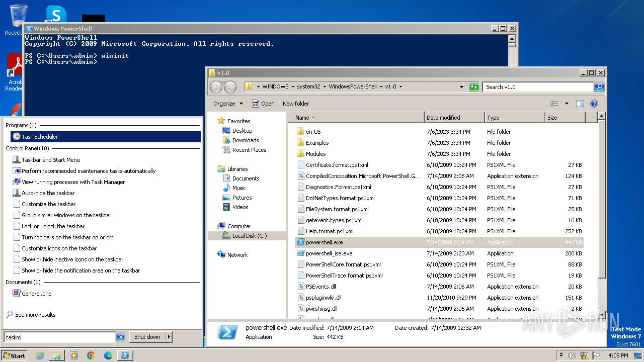Select powershell_ise.exe file
This screenshot has height=362, width=644.
(329, 253)
